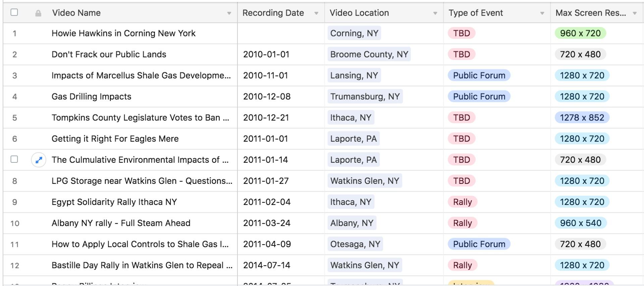Select row number 12
This screenshot has height=286, width=644.
(14, 266)
